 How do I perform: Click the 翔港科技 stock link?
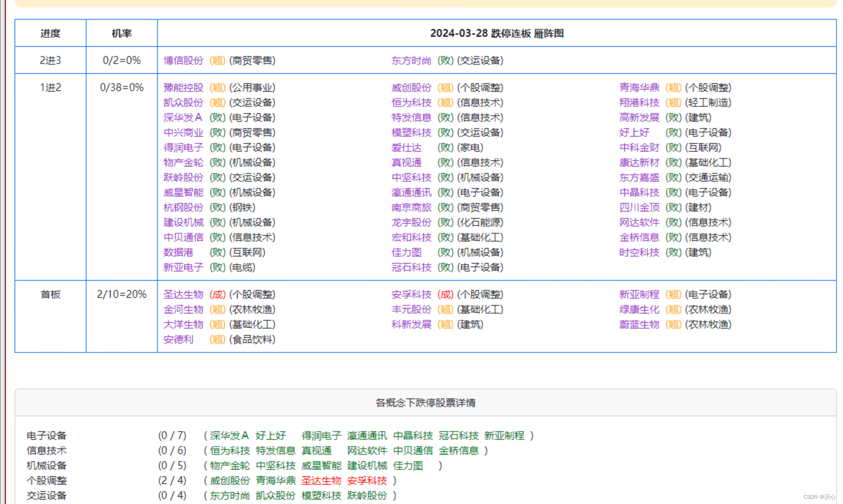click(639, 103)
